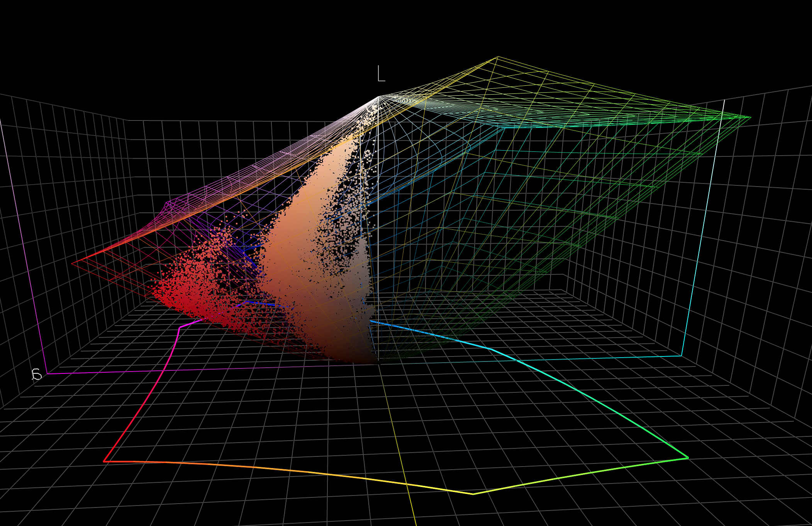812x526 pixels.
Task: Click the magenta bottom-left corner of the axis frame
Action: [x=47, y=373]
